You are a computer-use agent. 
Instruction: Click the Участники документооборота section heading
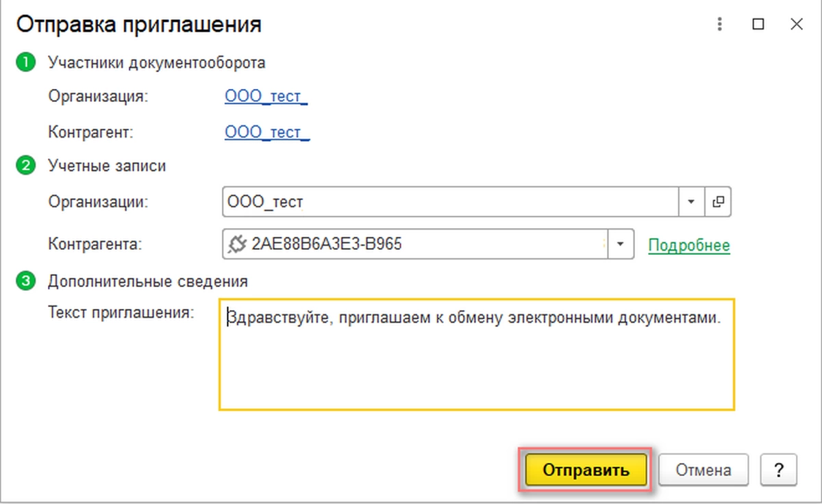pyautogui.click(x=156, y=63)
